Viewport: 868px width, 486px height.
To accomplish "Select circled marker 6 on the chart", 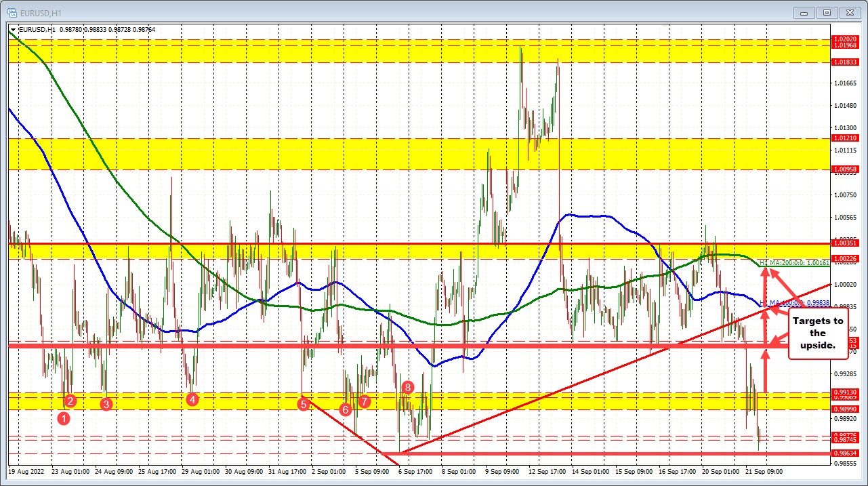I will [345, 409].
